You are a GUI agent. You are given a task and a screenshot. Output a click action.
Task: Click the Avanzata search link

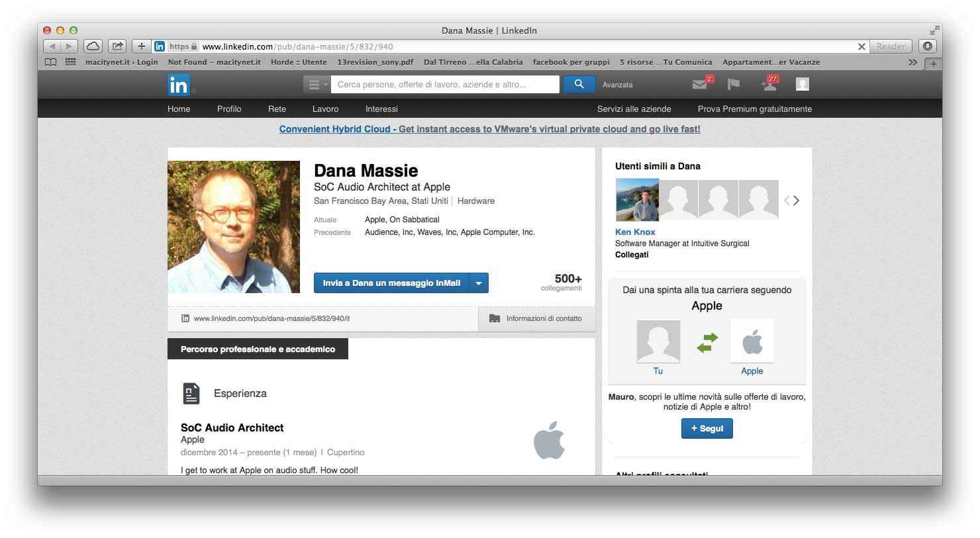tap(618, 85)
